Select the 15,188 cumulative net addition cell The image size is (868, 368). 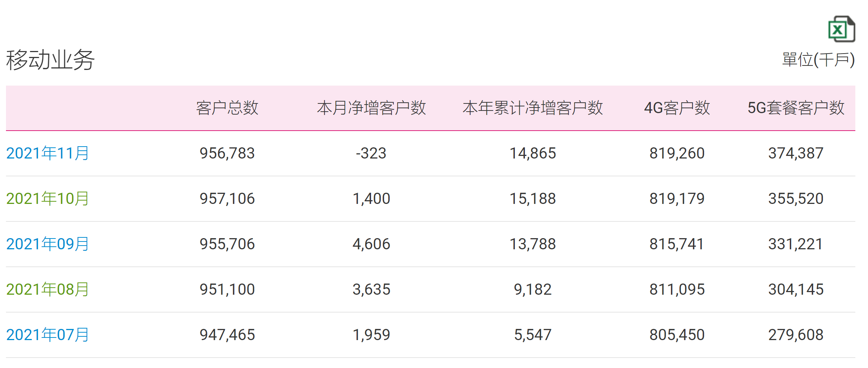(x=533, y=199)
